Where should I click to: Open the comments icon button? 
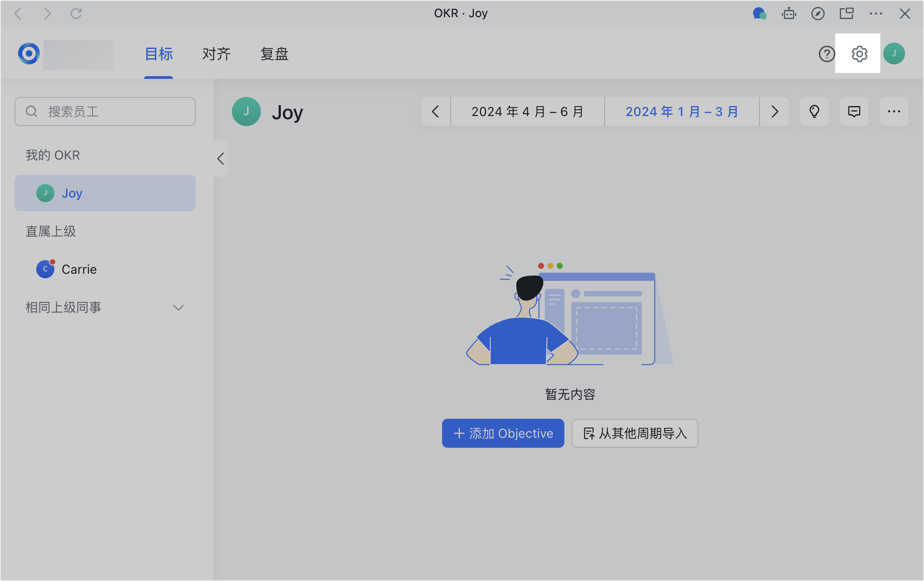click(854, 111)
